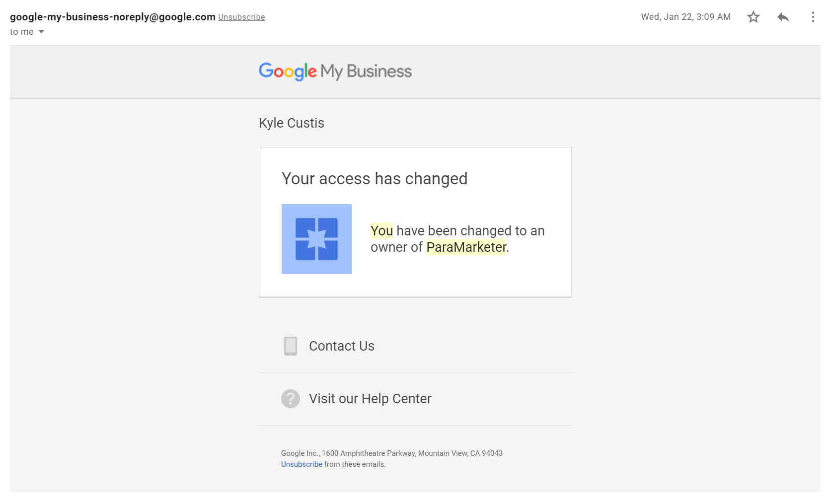Click the Kyle Custis recipient name
Screen dimensions: 828x504
292,123
